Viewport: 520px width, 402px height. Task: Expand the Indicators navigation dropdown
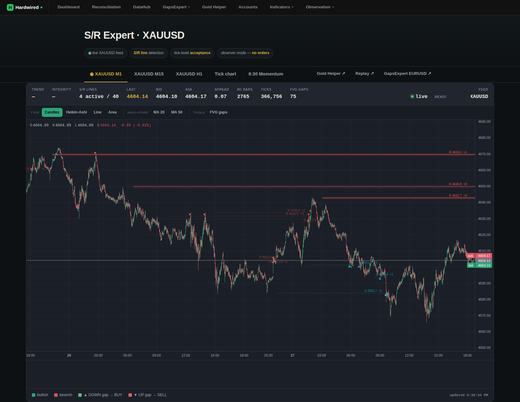(282, 7)
